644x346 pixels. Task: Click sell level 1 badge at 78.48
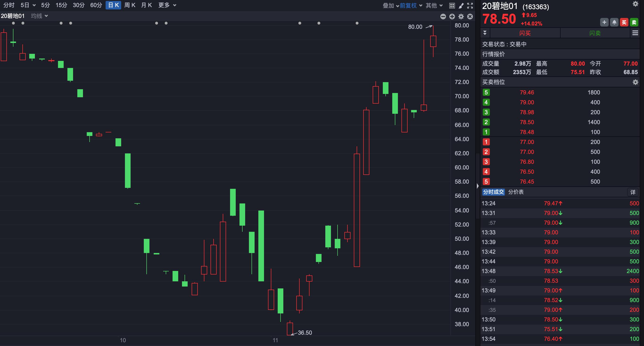click(486, 132)
